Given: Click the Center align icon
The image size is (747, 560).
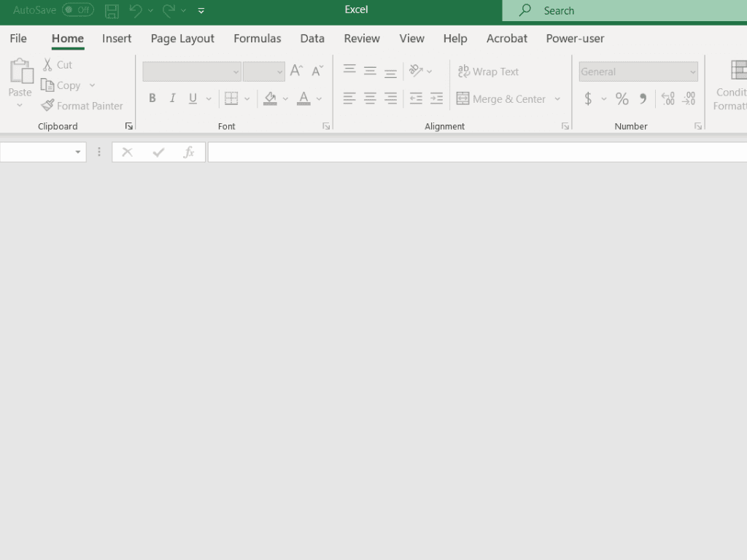Looking at the screenshot, I should coord(370,98).
